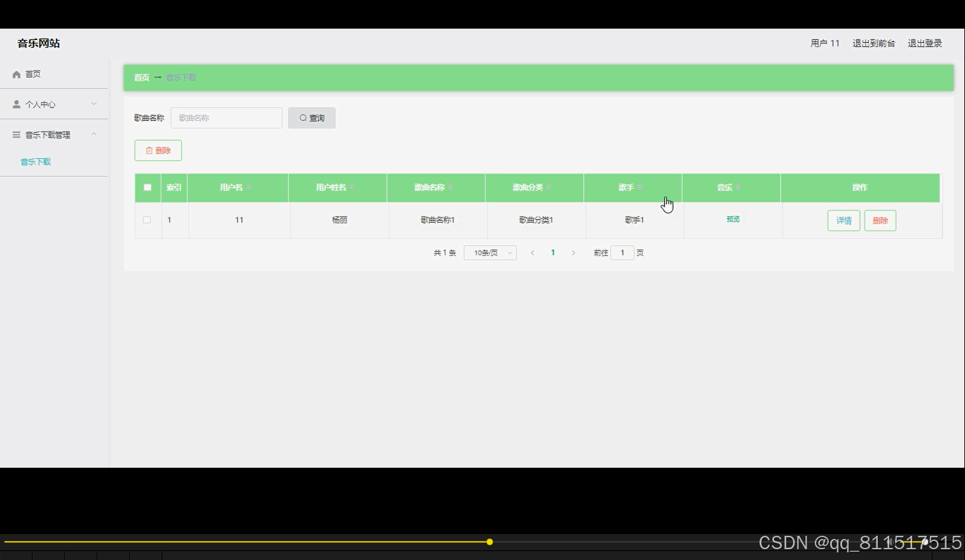The height and width of the screenshot is (560, 965).
Task: Click the next page arrow
Action: pos(574,253)
